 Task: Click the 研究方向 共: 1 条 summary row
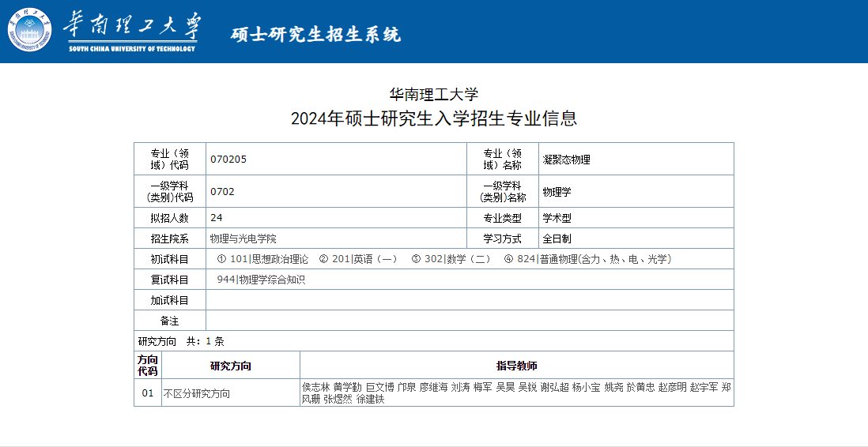click(434, 341)
